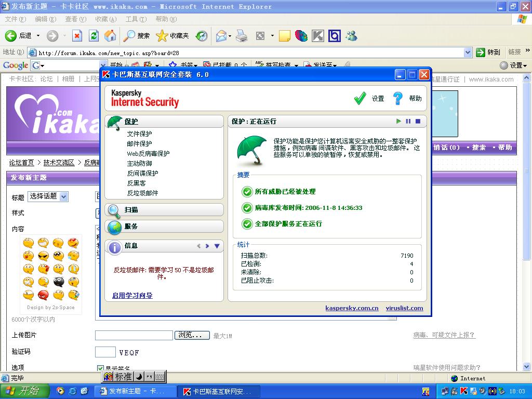This screenshot has width=532, height=399.
Task: Resume protection with green play button
Action: 398,121
